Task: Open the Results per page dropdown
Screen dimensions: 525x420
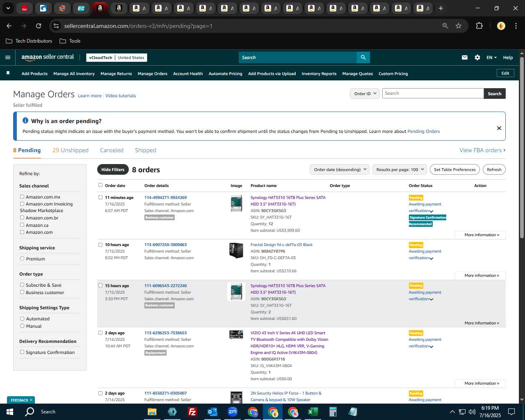Action: click(399, 169)
